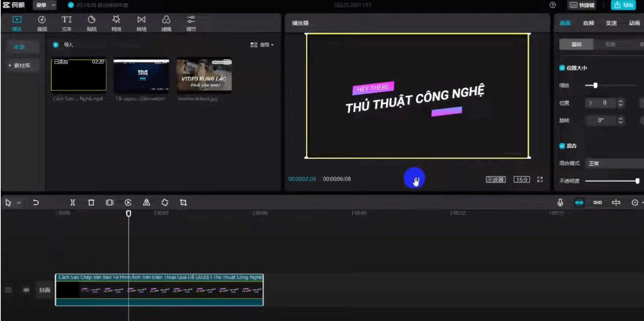Open the scopes (示波器) button

tap(495, 179)
